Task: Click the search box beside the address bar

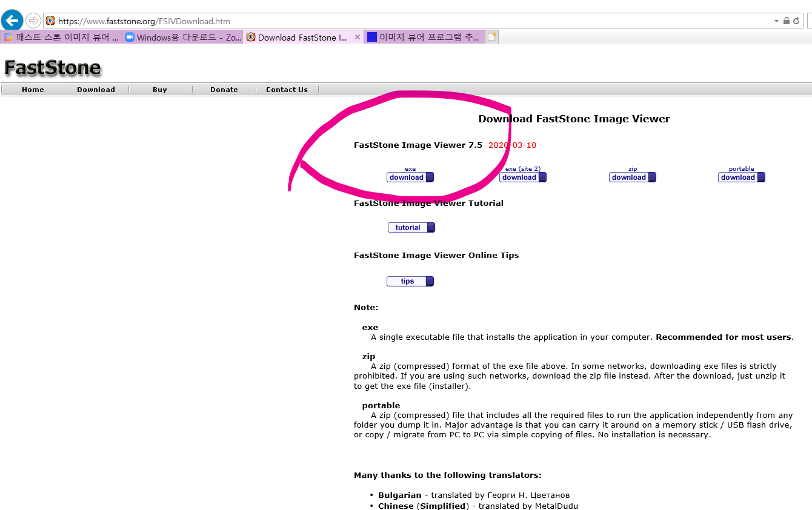Action: (810, 21)
